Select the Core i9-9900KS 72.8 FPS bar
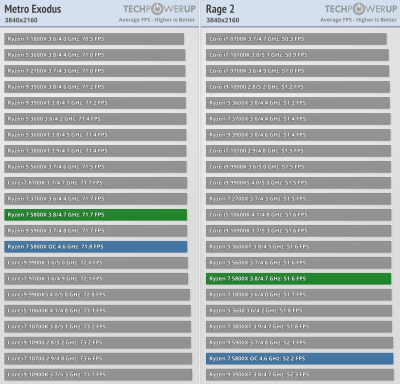 pos(97,295)
